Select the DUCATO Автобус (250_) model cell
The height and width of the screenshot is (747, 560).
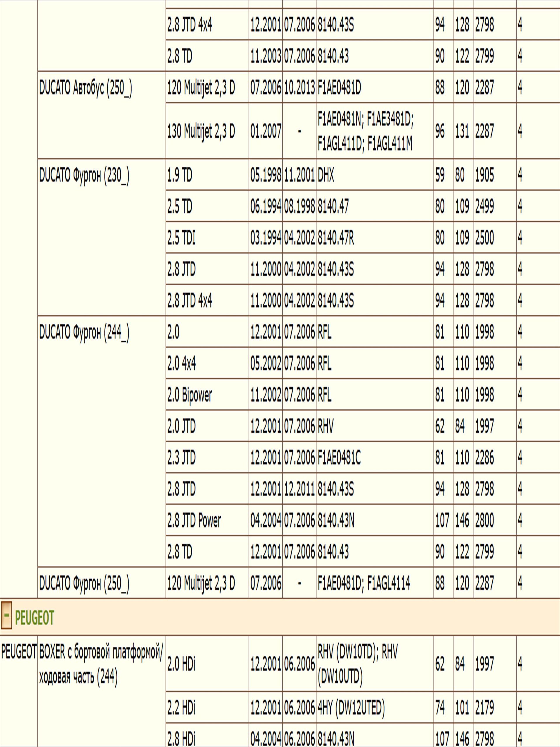tap(101, 115)
